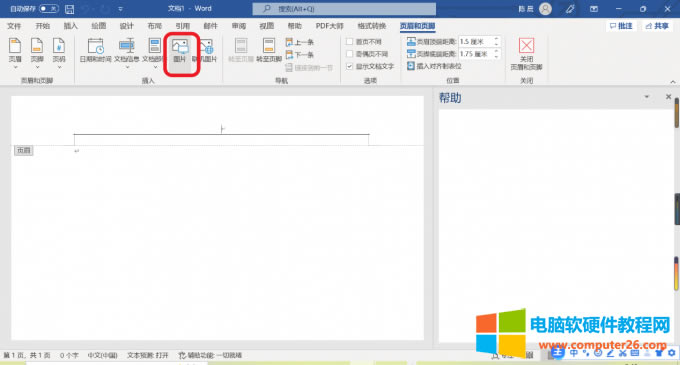The height and width of the screenshot is (365, 680).
Task: Click the Share (共享) button
Action: click(657, 26)
